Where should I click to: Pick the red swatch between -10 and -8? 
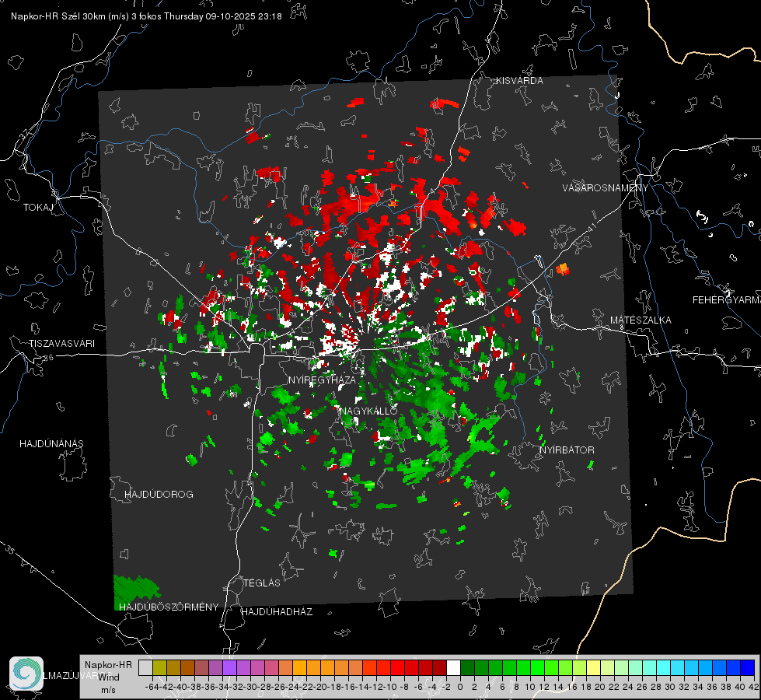pos(397,667)
